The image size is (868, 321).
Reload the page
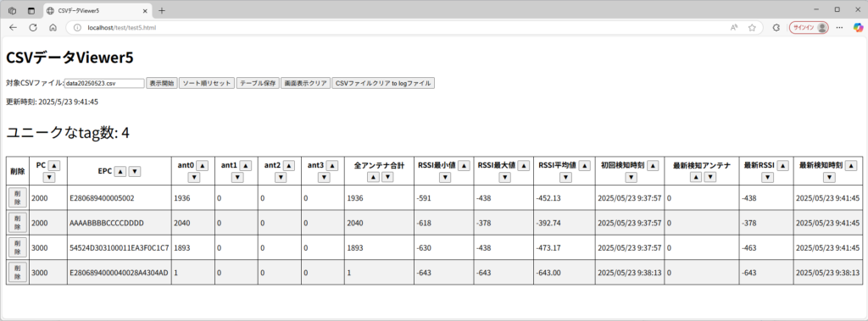click(33, 27)
